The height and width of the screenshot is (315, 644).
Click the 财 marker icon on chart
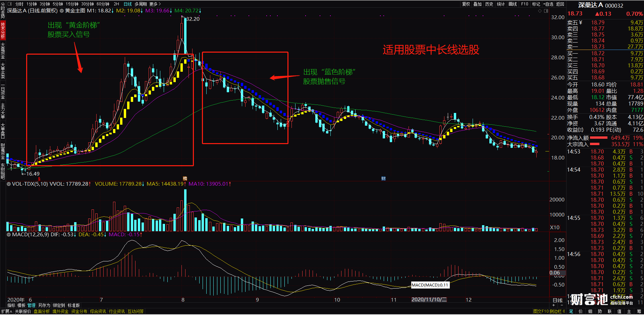[x=383, y=179]
